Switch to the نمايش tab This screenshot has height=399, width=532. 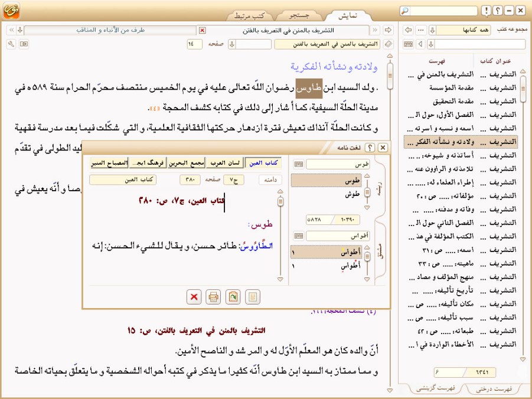347,15
